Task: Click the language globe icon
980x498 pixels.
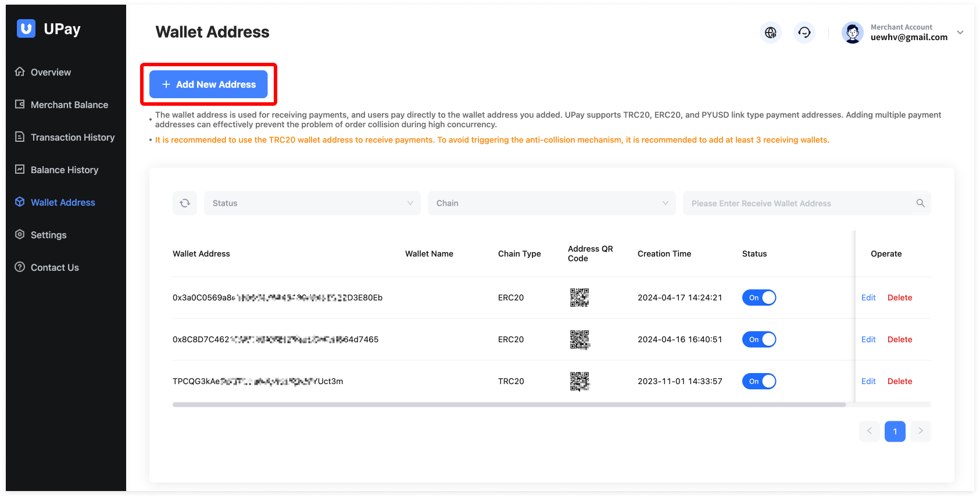Action: point(771,33)
